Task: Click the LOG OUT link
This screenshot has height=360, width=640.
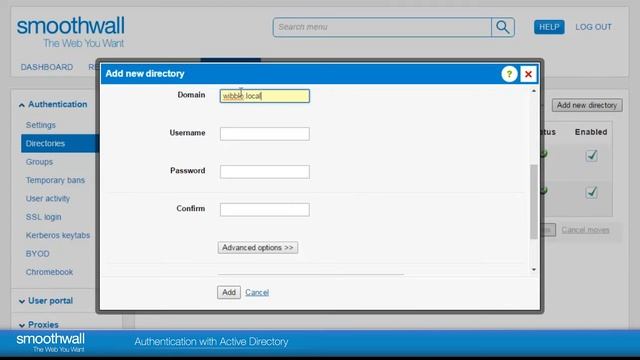Action: tap(593, 27)
